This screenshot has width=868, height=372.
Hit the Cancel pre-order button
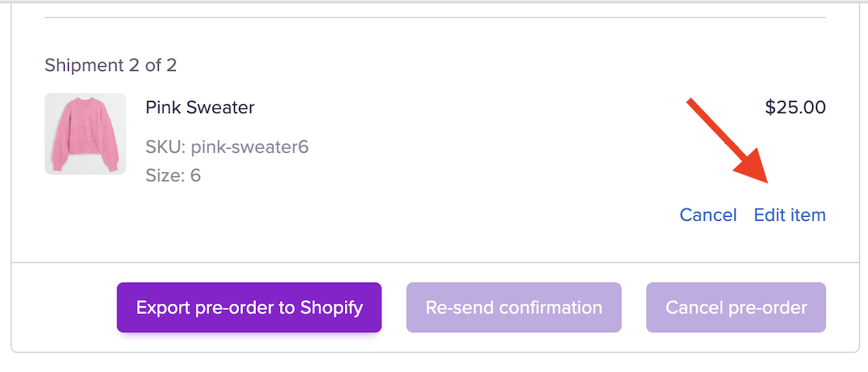[735, 307]
